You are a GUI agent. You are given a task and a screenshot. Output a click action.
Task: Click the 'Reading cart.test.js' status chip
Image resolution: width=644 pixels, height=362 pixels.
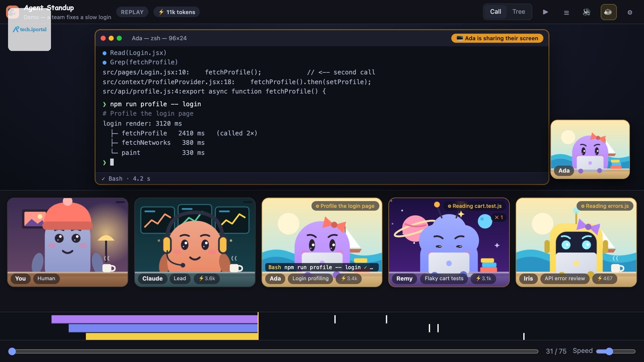click(x=475, y=206)
